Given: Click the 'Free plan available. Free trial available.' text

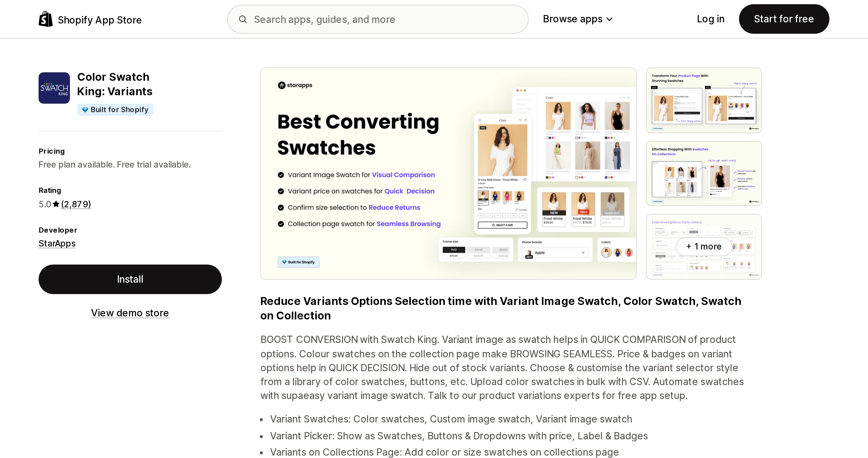Looking at the screenshot, I should tap(115, 165).
